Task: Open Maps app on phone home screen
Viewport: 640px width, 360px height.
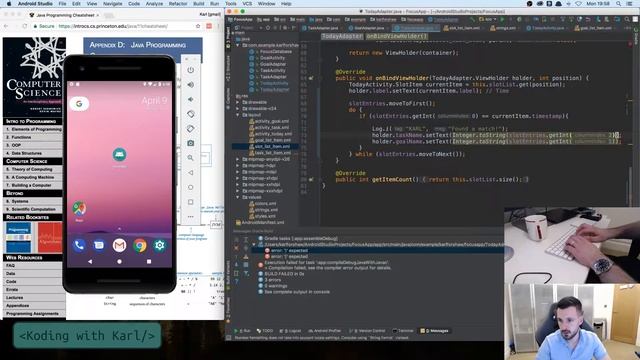Action: click(x=79, y=209)
